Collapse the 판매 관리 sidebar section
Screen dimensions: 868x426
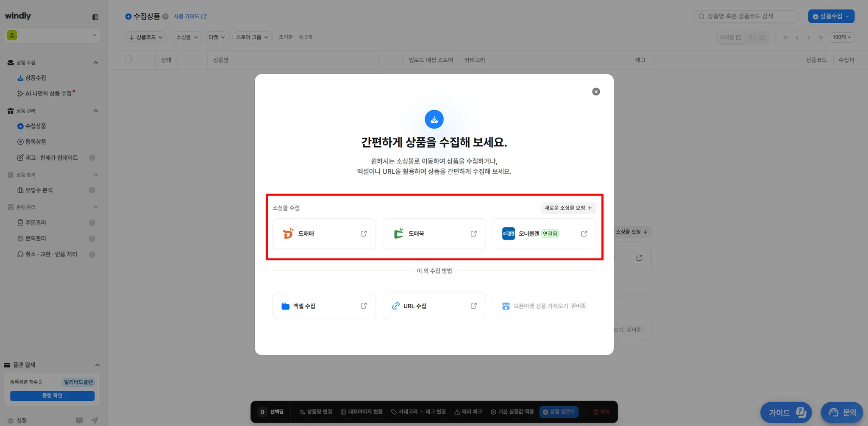tap(96, 207)
